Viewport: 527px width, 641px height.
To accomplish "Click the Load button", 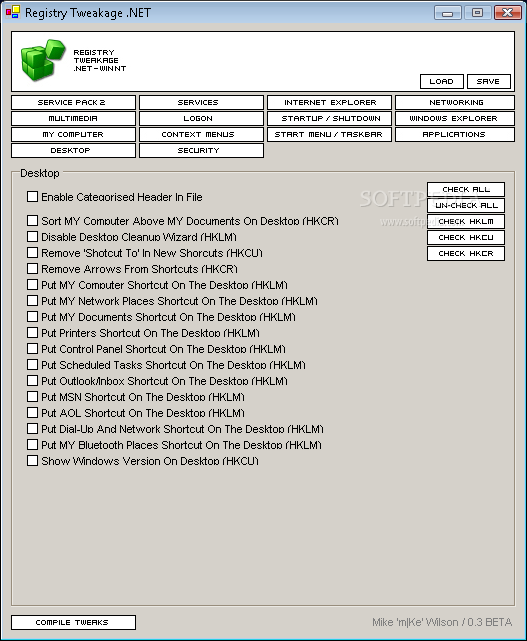I will (x=442, y=81).
